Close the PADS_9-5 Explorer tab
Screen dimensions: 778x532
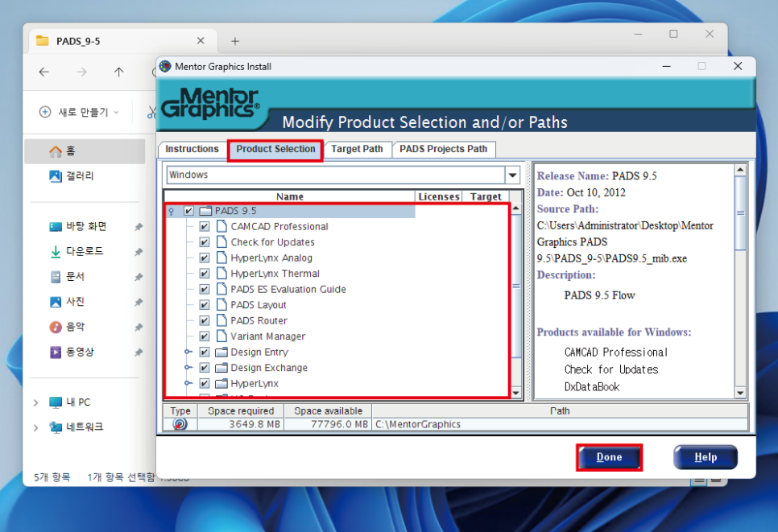tap(201, 41)
